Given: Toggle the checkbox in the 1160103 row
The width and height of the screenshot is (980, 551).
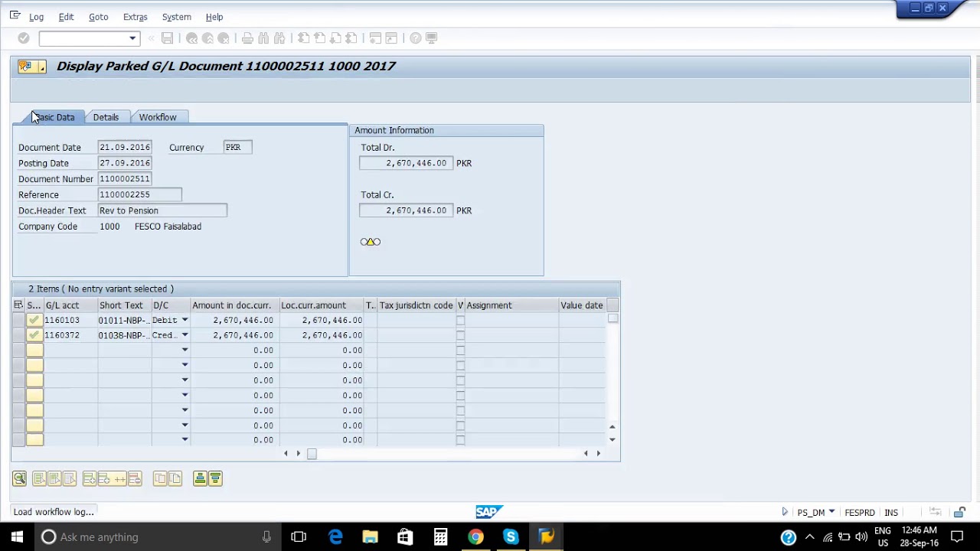Looking at the screenshot, I should 460,320.
